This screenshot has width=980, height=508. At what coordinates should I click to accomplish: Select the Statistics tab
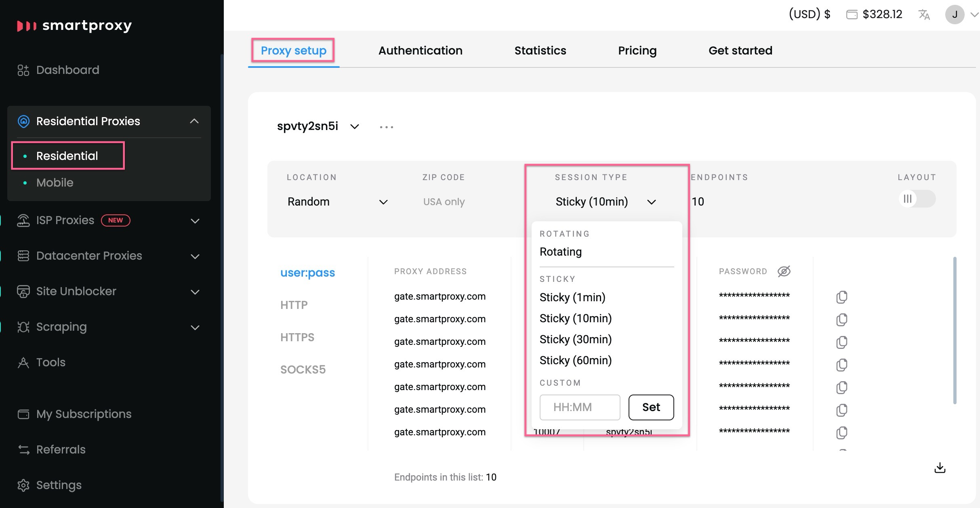(540, 50)
